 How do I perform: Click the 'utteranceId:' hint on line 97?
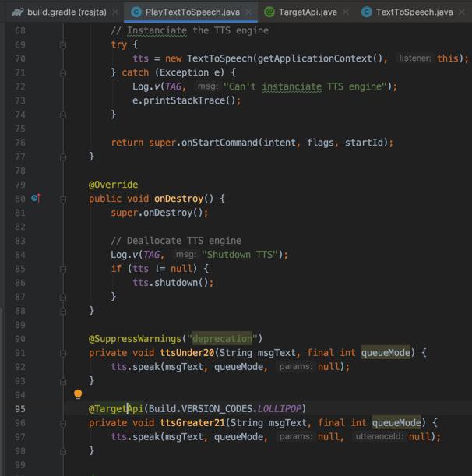(379, 437)
